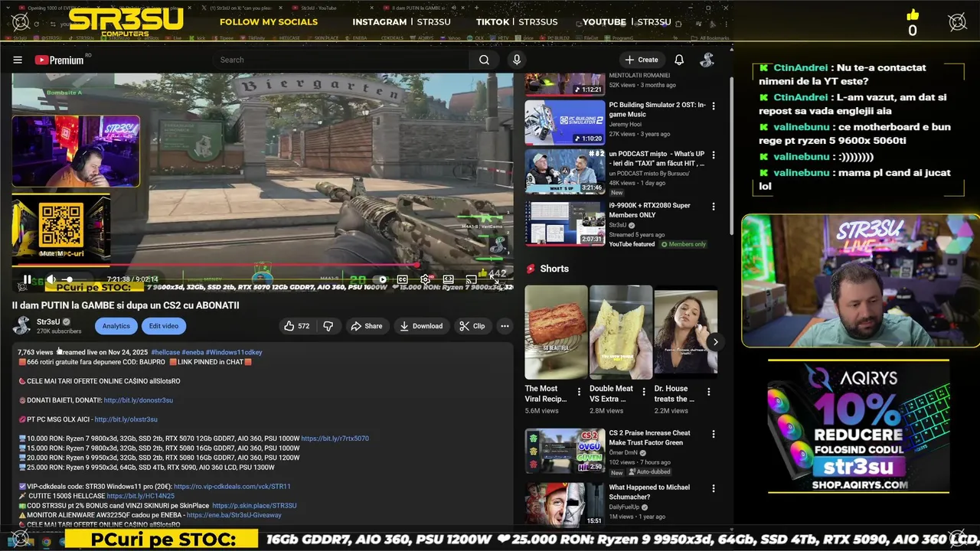Click Members only badge on i9-9900K video
980x551 pixels.
pos(684,244)
